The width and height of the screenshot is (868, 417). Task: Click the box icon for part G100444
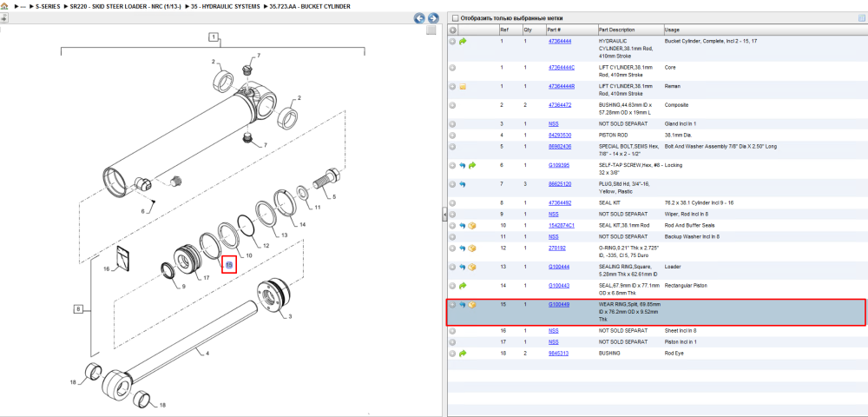[472, 267]
